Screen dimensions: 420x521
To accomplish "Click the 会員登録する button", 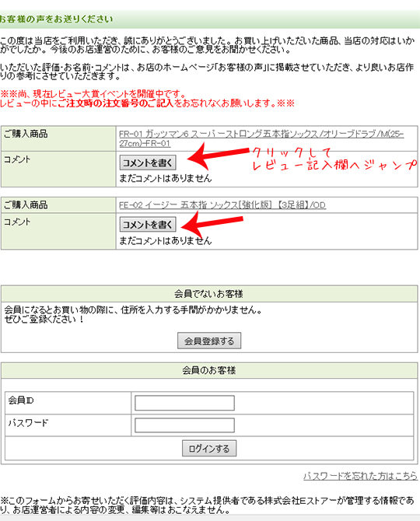I will [x=209, y=341].
